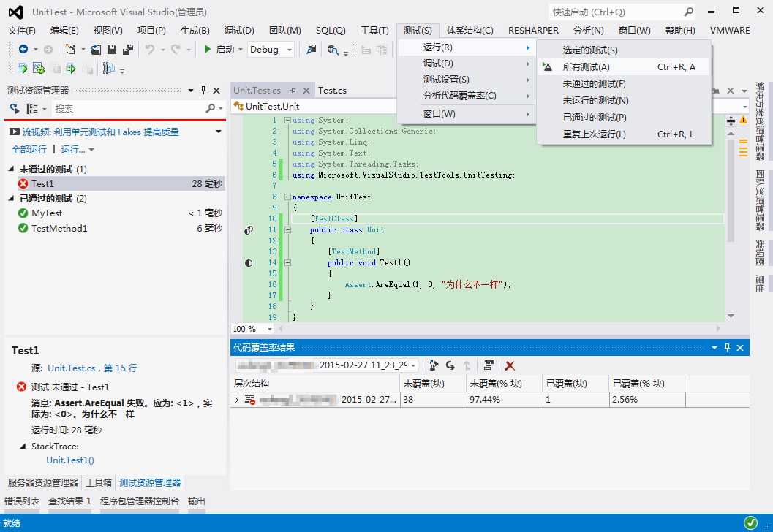Click the magnifier in Quick Launch (快速启动) box

tap(689, 12)
